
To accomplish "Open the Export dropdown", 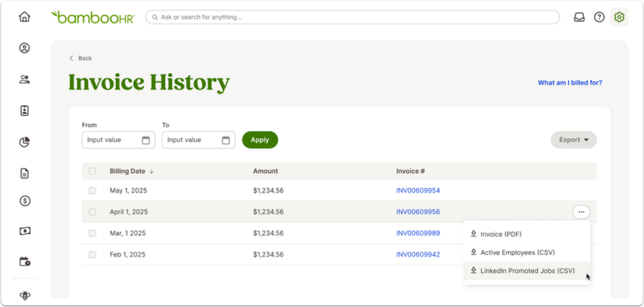I will click(574, 140).
